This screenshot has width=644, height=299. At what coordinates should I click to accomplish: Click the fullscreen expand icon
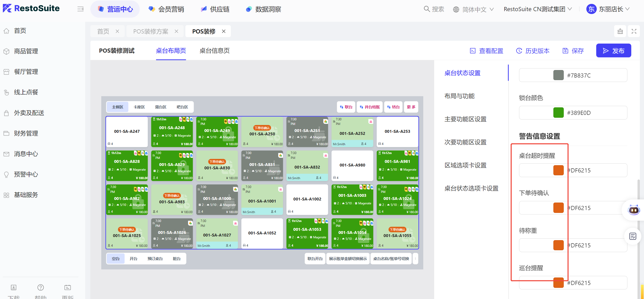[x=634, y=31]
